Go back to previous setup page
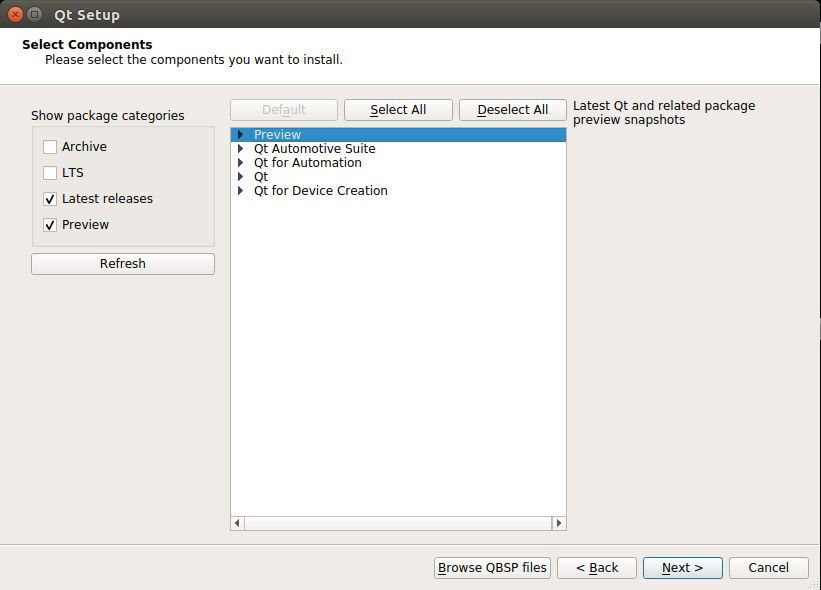 (x=597, y=568)
